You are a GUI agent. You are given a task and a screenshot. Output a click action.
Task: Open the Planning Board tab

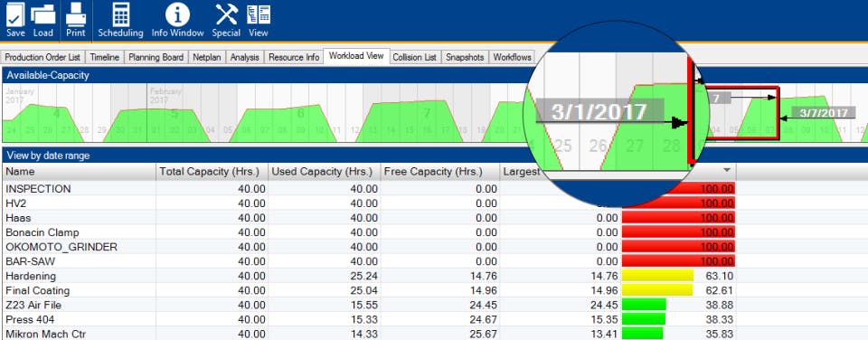pyautogui.click(x=156, y=57)
